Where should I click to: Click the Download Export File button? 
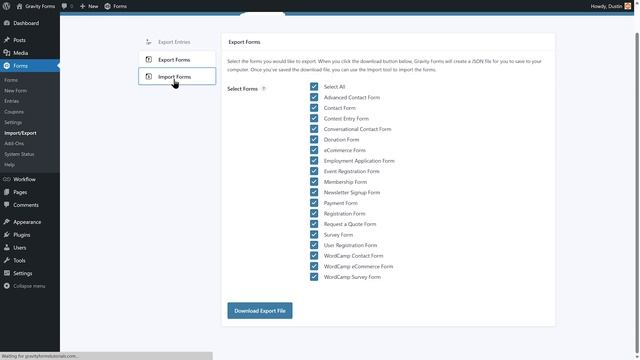pos(260,311)
